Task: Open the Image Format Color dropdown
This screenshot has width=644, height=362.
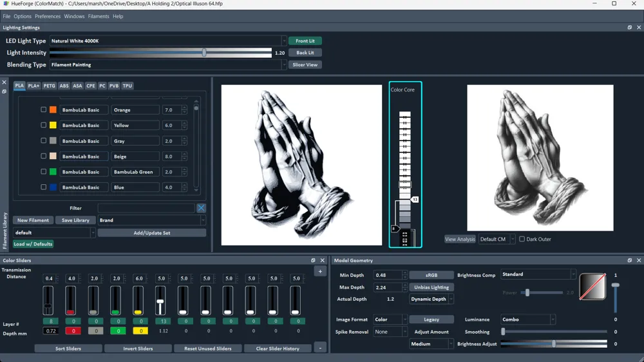Action: (x=390, y=319)
